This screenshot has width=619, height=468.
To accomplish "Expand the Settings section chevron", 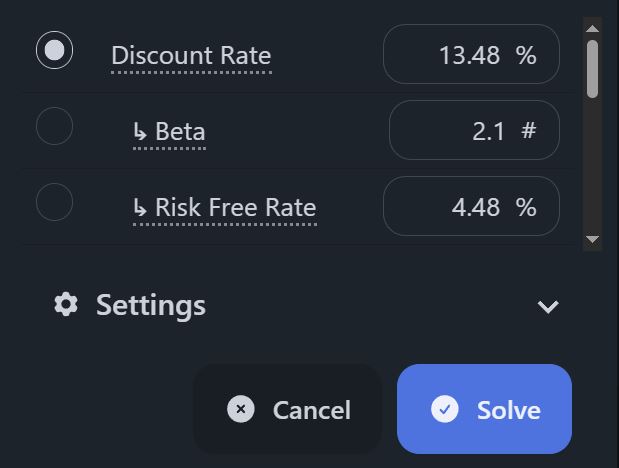I will click(548, 306).
